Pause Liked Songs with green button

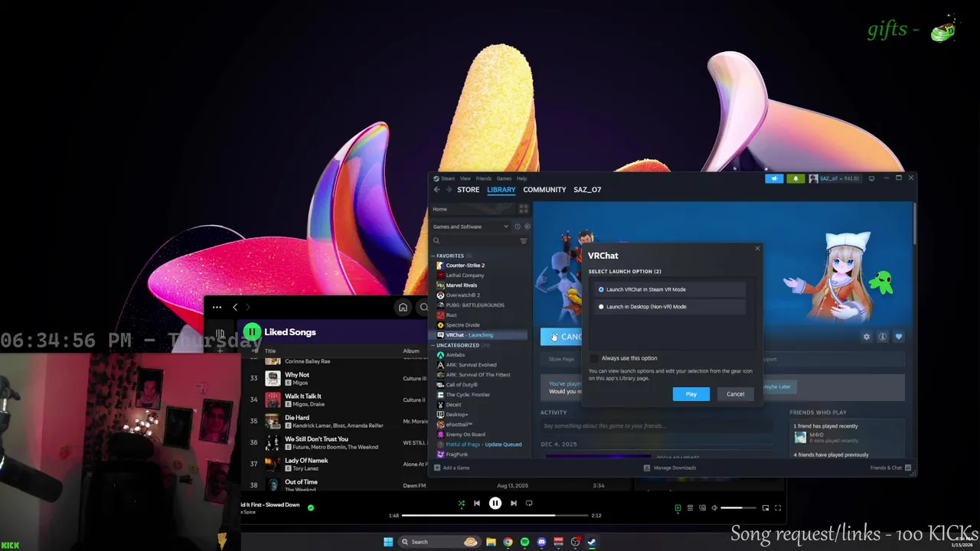(252, 332)
